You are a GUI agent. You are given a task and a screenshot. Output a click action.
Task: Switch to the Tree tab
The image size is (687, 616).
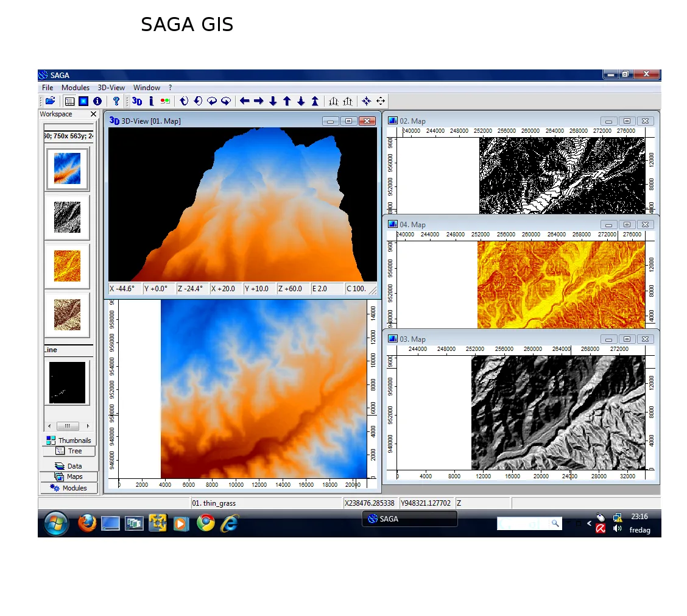pyautogui.click(x=69, y=451)
